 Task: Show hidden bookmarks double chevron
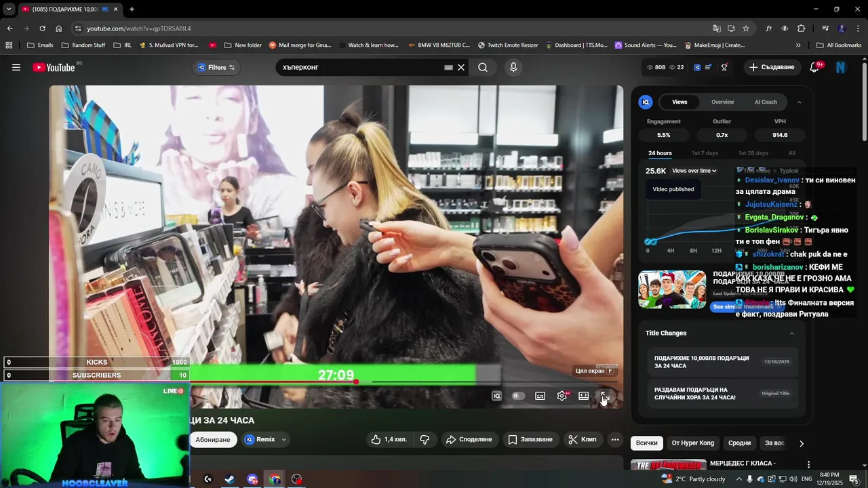pos(798,45)
